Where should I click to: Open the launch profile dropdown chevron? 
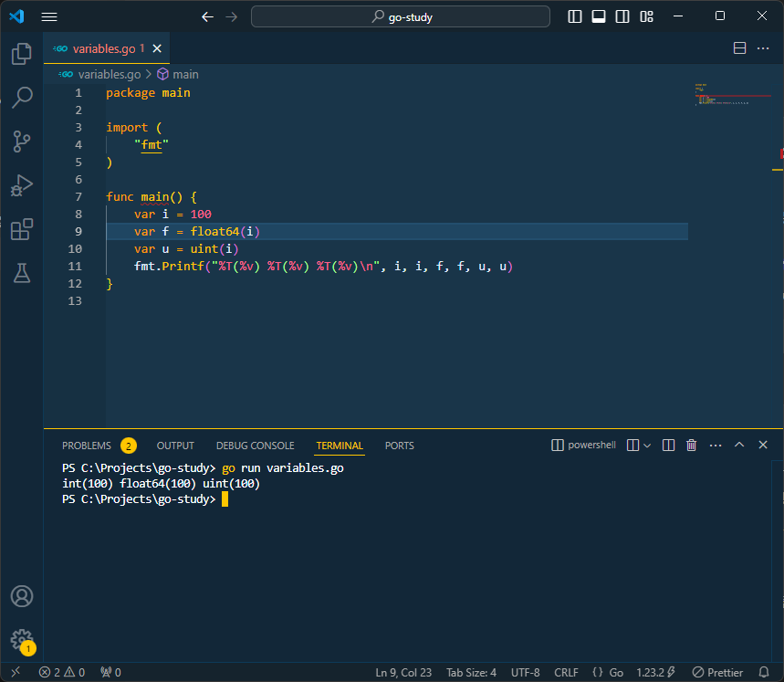pyautogui.click(x=647, y=446)
